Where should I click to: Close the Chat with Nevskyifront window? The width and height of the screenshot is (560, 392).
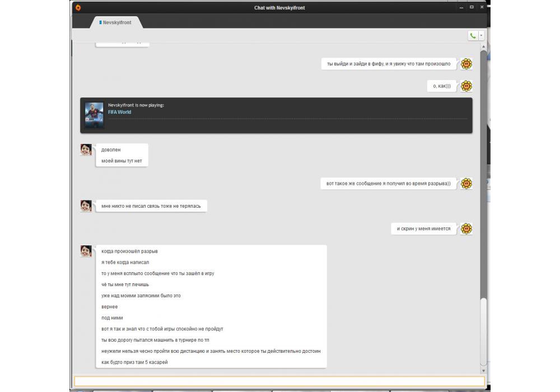[x=482, y=7]
